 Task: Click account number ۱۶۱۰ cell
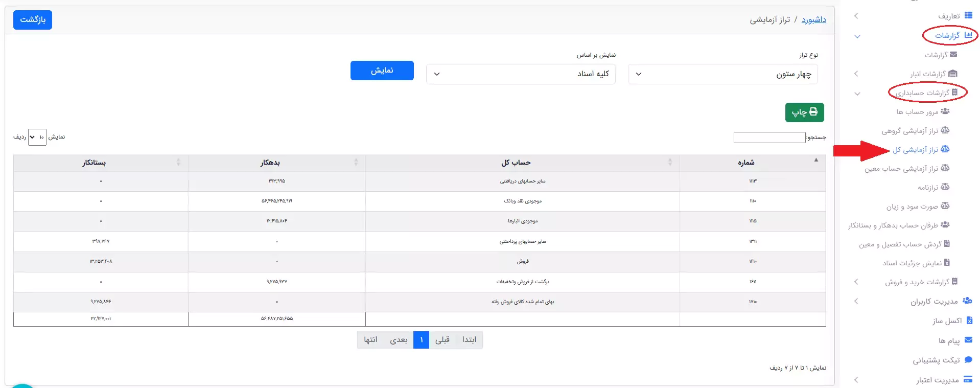tap(753, 262)
